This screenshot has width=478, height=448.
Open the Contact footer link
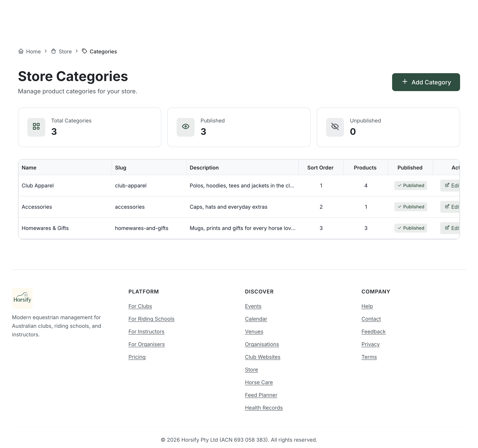click(x=371, y=319)
